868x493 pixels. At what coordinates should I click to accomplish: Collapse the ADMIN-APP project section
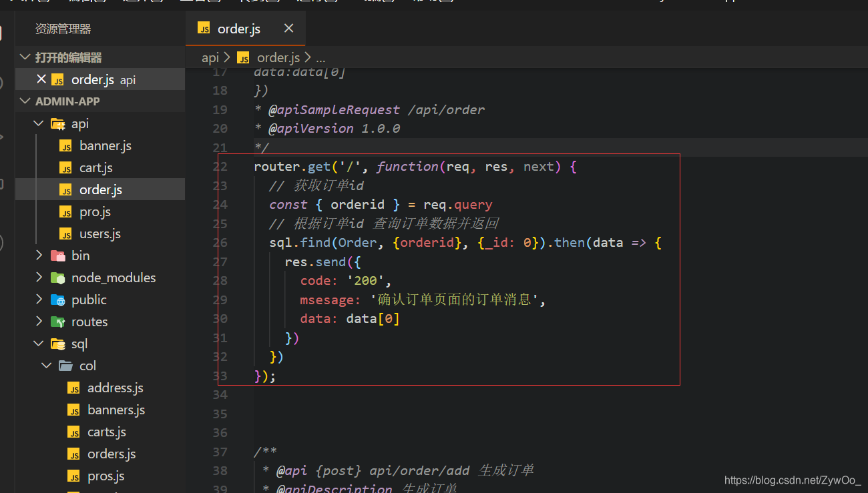tap(25, 101)
